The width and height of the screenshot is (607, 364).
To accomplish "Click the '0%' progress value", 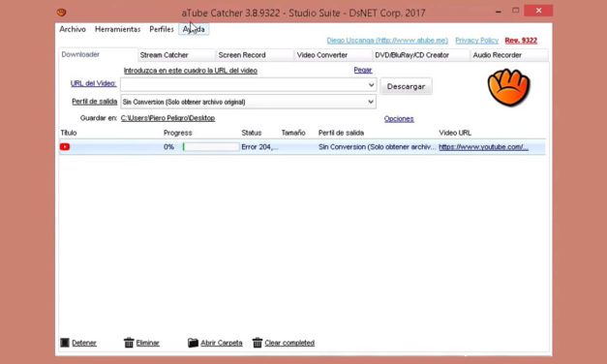I will click(168, 147).
